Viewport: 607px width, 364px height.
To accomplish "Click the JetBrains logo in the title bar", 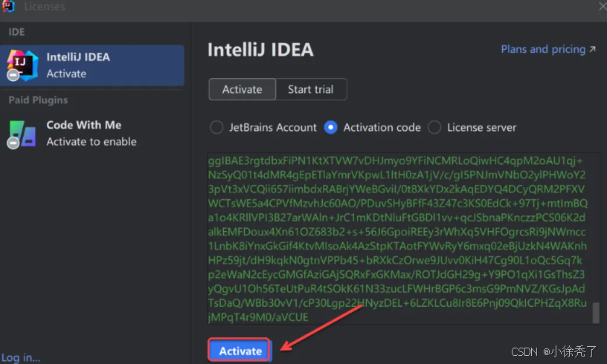I will (x=8, y=6).
